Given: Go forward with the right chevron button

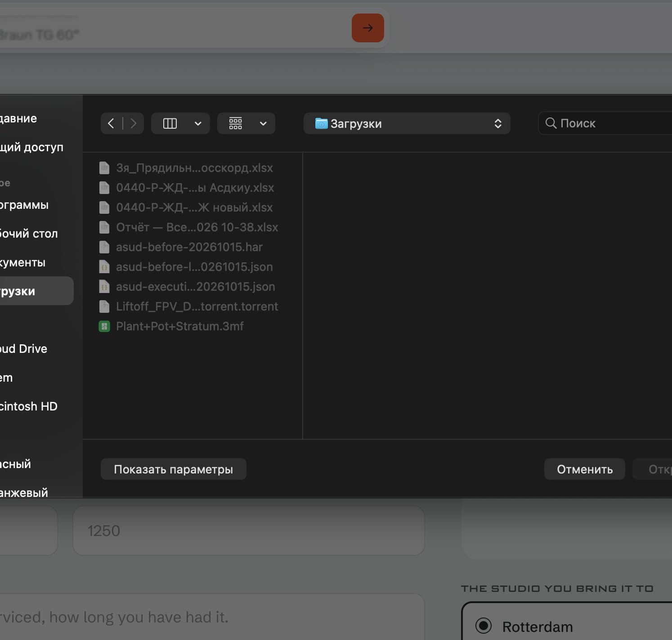Looking at the screenshot, I should point(133,123).
